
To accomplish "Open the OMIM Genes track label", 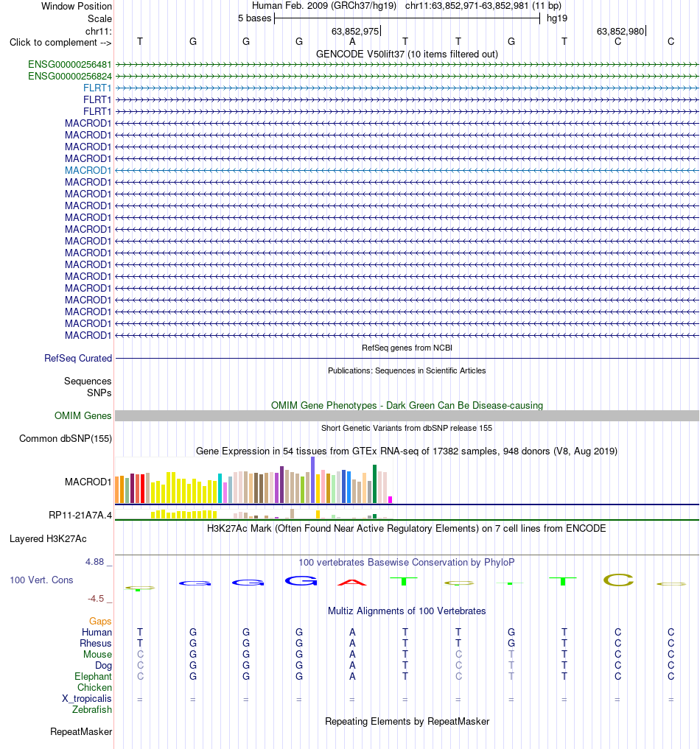I will 83,415.
